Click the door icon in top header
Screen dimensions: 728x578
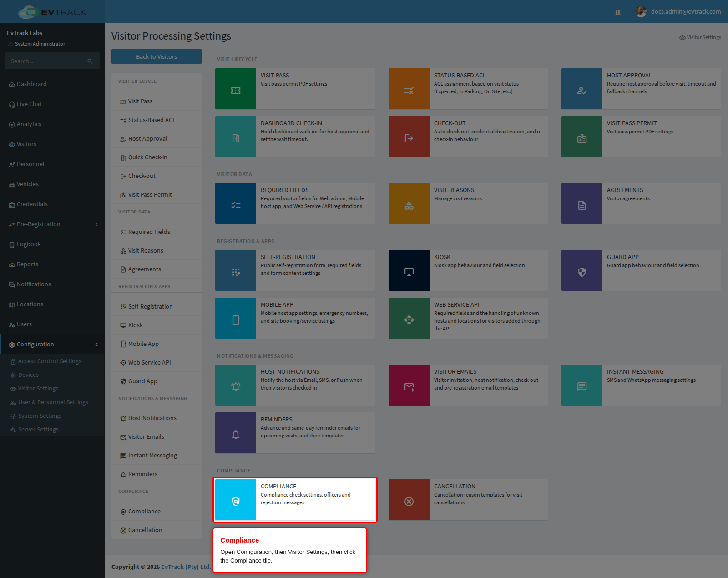(618, 12)
